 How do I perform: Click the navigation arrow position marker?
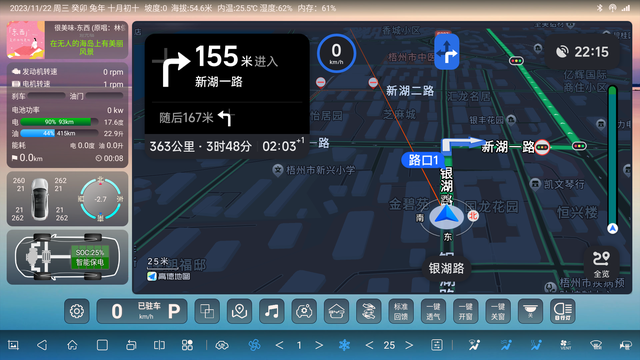click(447, 216)
